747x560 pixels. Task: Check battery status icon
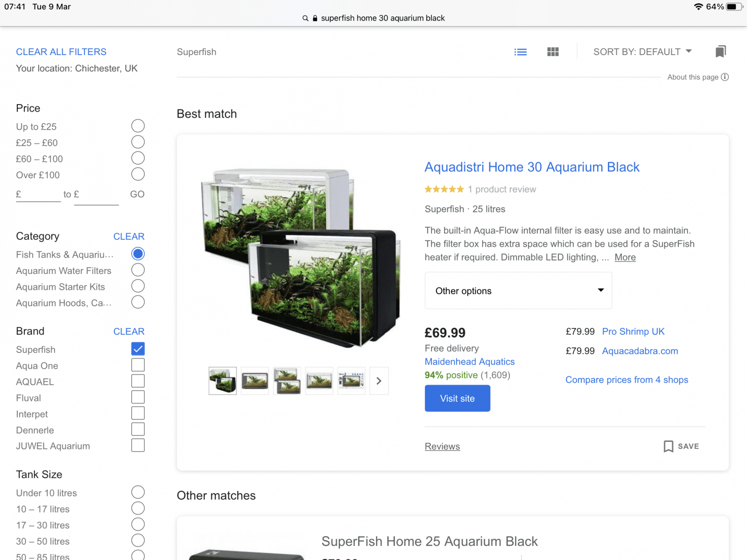click(734, 7)
